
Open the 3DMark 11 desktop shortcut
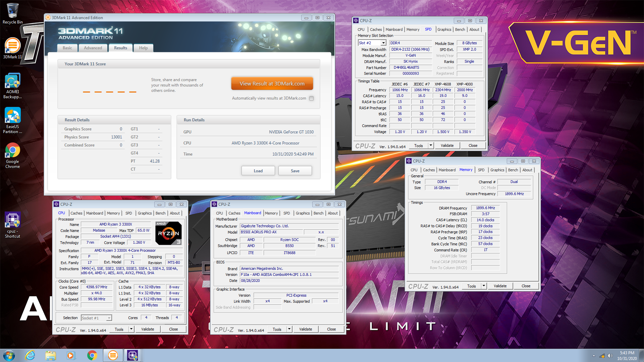(x=12, y=48)
